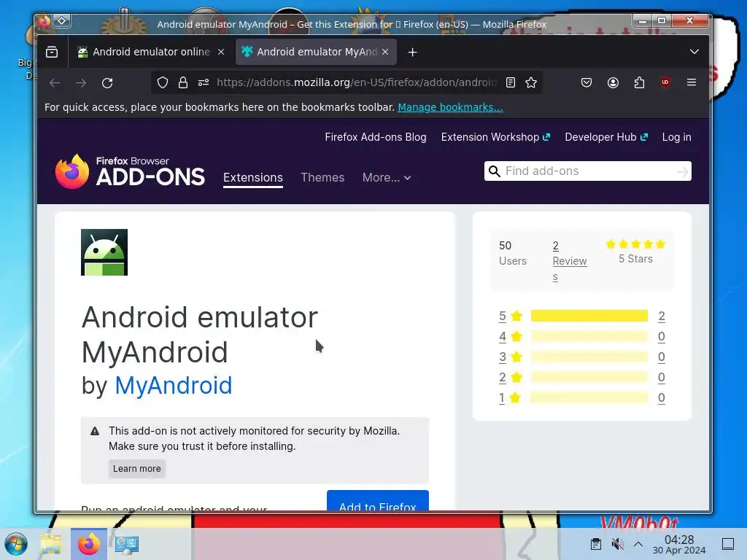
Task: Click Firefox icon in taskbar
Action: [x=88, y=544]
